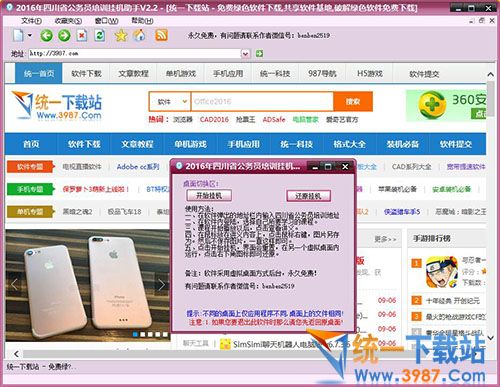
Task: Click the CAD2016 hot word link
Action: (x=214, y=119)
